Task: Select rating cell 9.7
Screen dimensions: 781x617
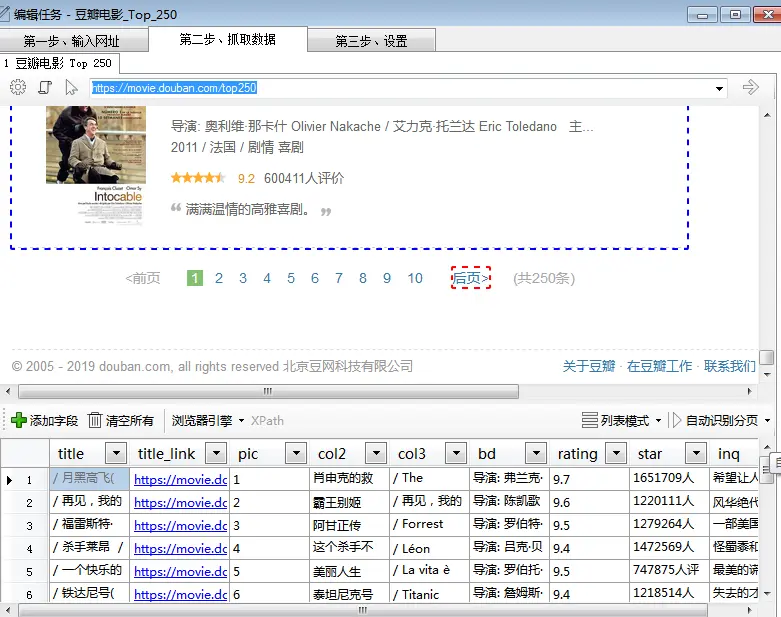Action: coord(589,479)
